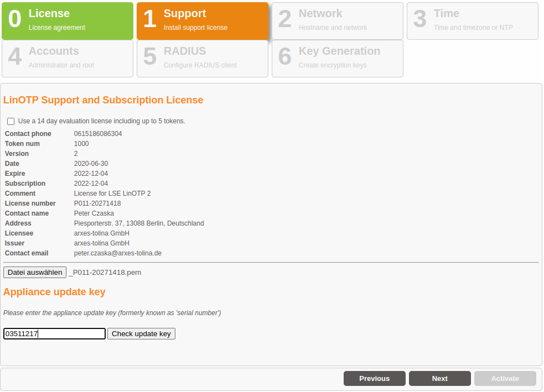
Task: Enable the 14 day evaluation license checkbox
Action: pos(11,121)
